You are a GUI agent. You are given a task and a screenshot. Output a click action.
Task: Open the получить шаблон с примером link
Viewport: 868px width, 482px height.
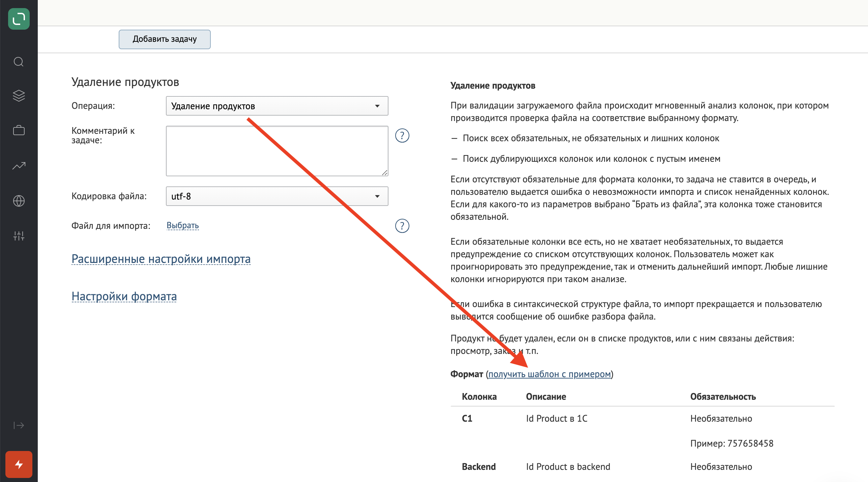[549, 374]
